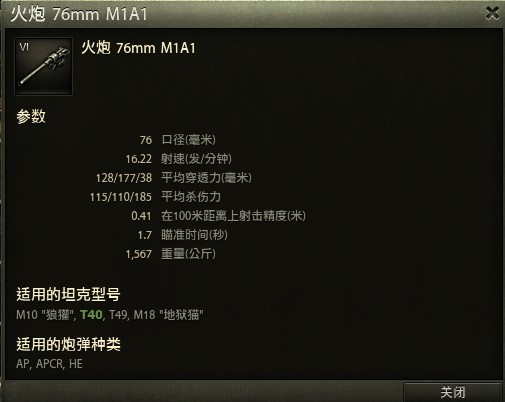This screenshot has width=505, height=402.
Task: Click the 重量(公斤) value 1,567
Action: 139,254
